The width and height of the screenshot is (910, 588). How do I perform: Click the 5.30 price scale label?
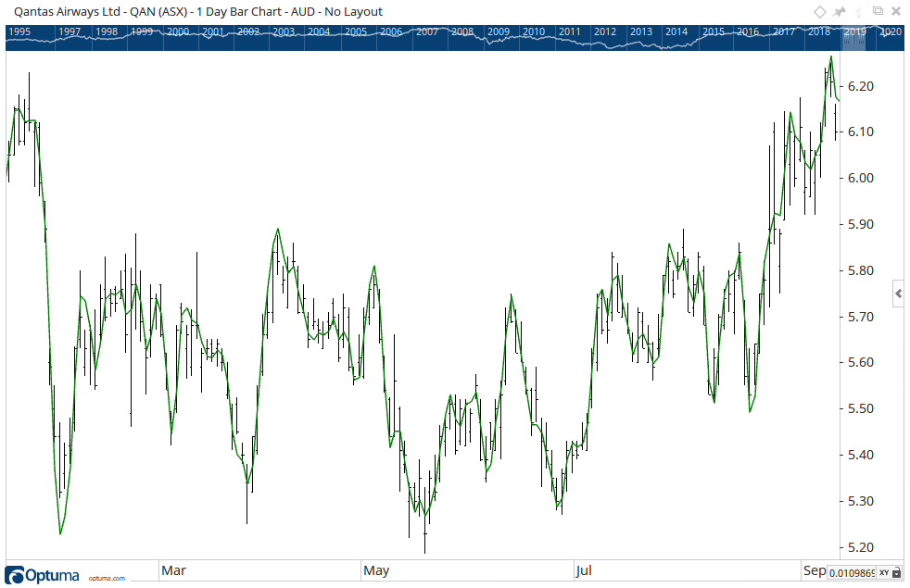[861, 501]
